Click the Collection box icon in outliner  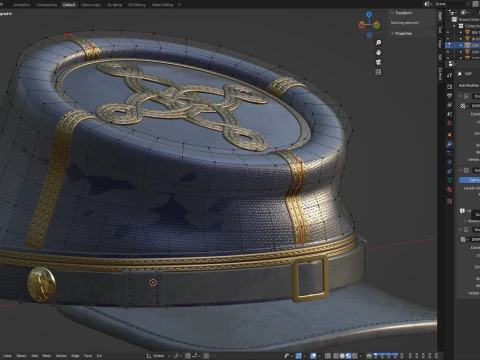tap(461, 26)
